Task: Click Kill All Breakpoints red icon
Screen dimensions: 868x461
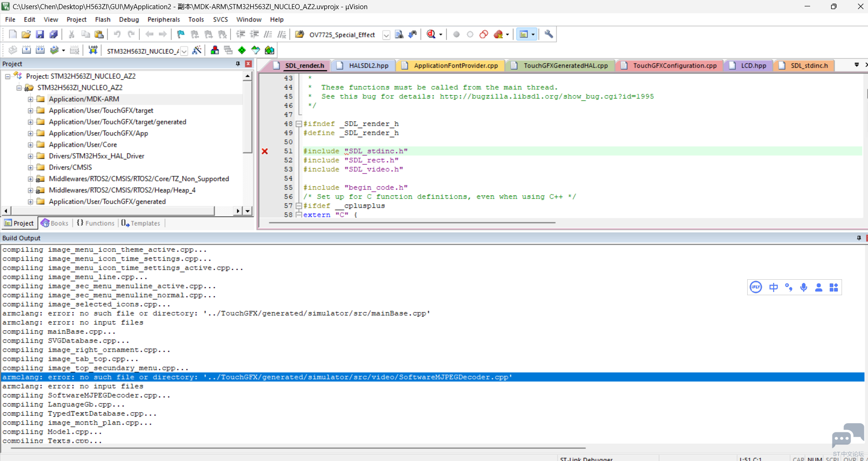Action: point(498,34)
